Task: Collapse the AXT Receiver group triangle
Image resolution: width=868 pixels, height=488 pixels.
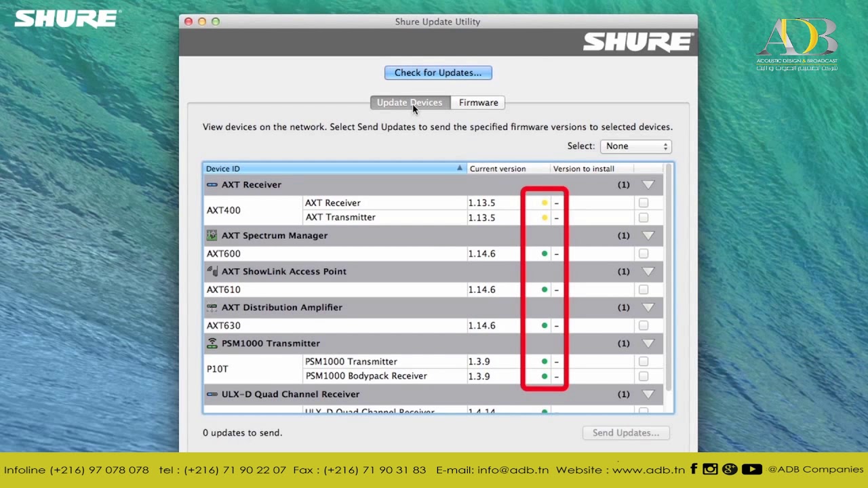Action: (648, 184)
